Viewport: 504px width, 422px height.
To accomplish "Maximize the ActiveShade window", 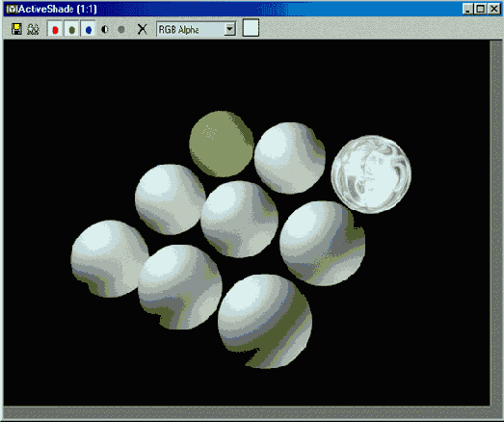I will 481,9.
